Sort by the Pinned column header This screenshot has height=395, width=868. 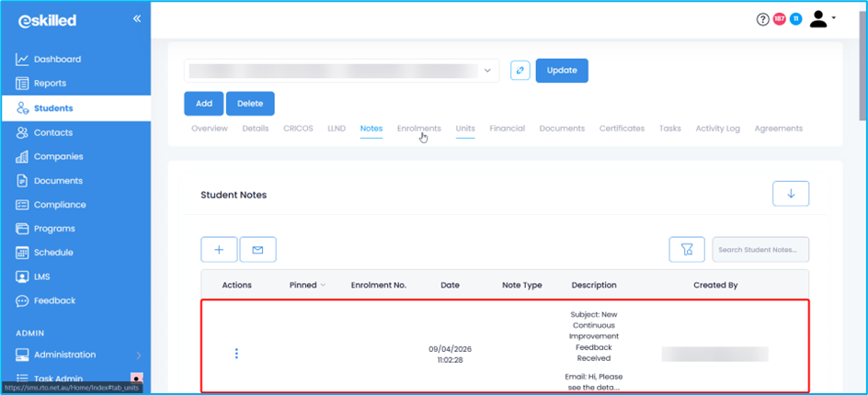pyautogui.click(x=307, y=285)
